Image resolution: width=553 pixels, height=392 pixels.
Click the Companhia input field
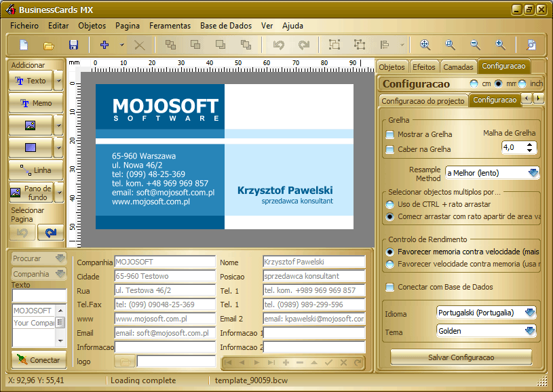165,262
